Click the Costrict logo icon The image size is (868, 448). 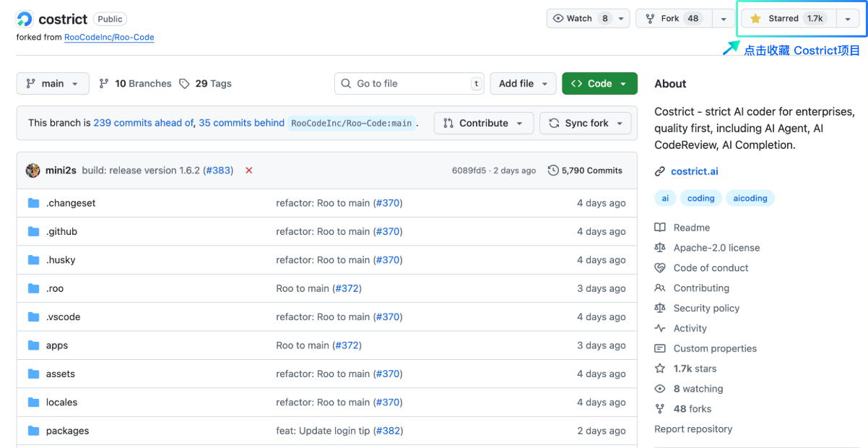coord(25,19)
